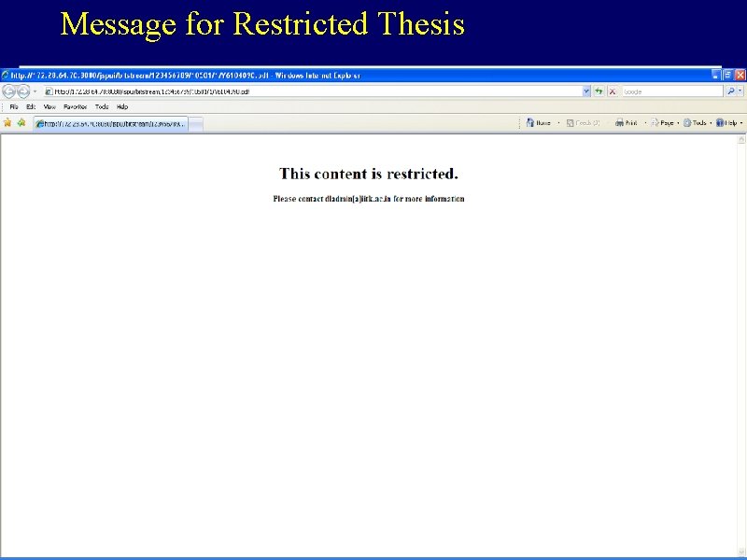Go forward with the Forward arrow button
Image resolution: width=747 pixels, height=560 pixels.
[x=23, y=91]
